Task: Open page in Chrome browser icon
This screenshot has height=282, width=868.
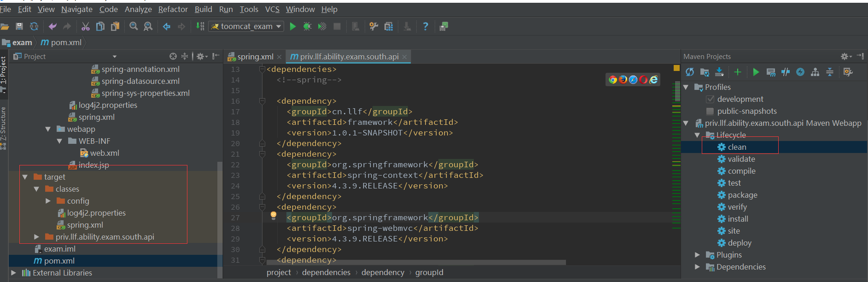Action: pyautogui.click(x=613, y=80)
